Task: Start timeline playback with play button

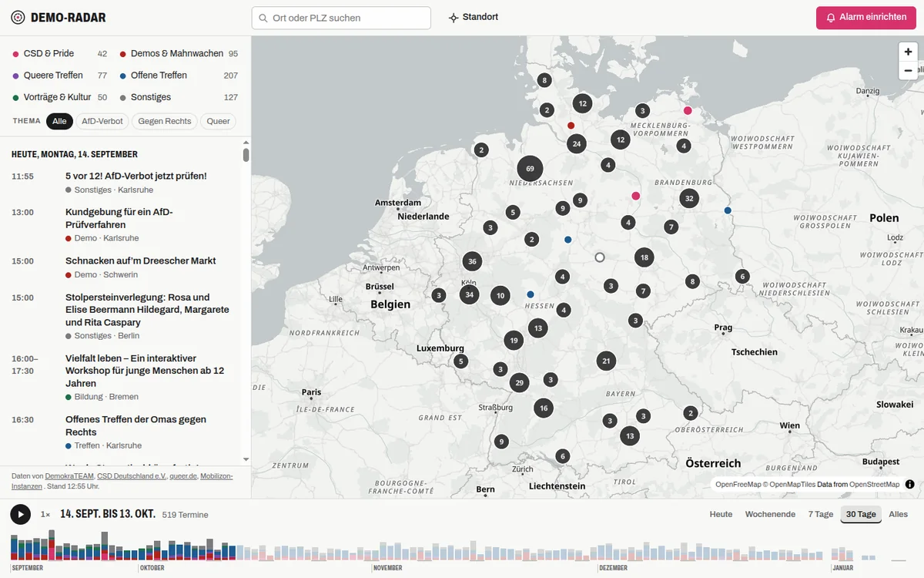Action: pyautogui.click(x=21, y=514)
